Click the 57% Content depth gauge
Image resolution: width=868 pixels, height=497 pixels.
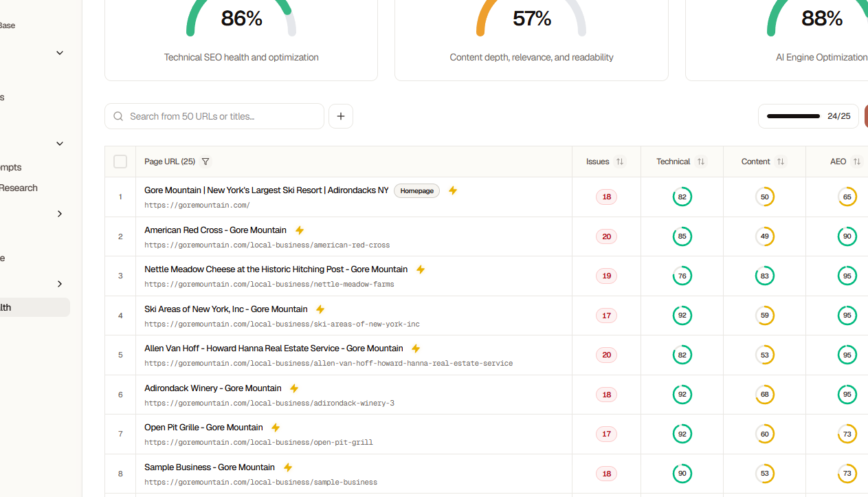click(x=531, y=19)
